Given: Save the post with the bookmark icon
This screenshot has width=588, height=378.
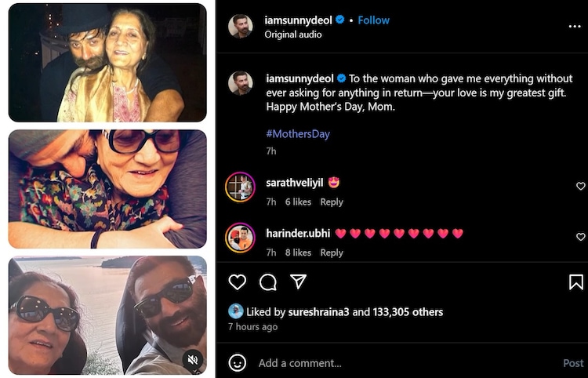Looking at the screenshot, I should tap(575, 282).
